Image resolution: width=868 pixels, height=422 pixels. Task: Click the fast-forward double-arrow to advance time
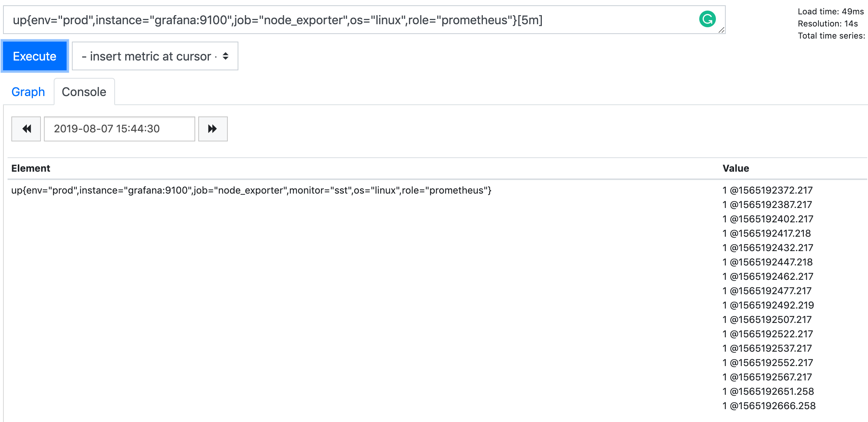point(212,129)
